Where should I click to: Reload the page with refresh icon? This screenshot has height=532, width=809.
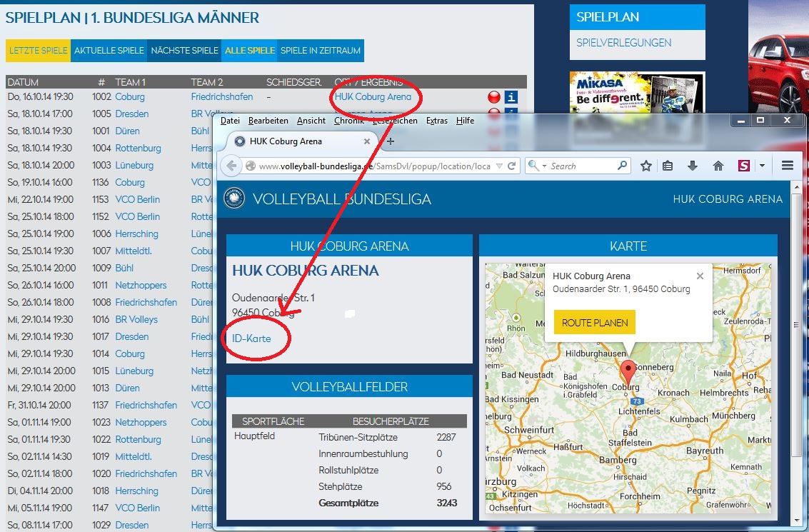point(512,166)
